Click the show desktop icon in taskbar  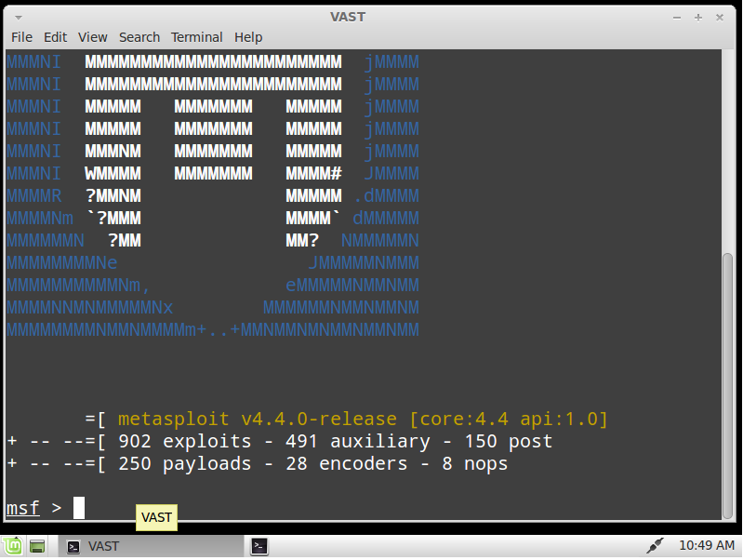(37, 546)
